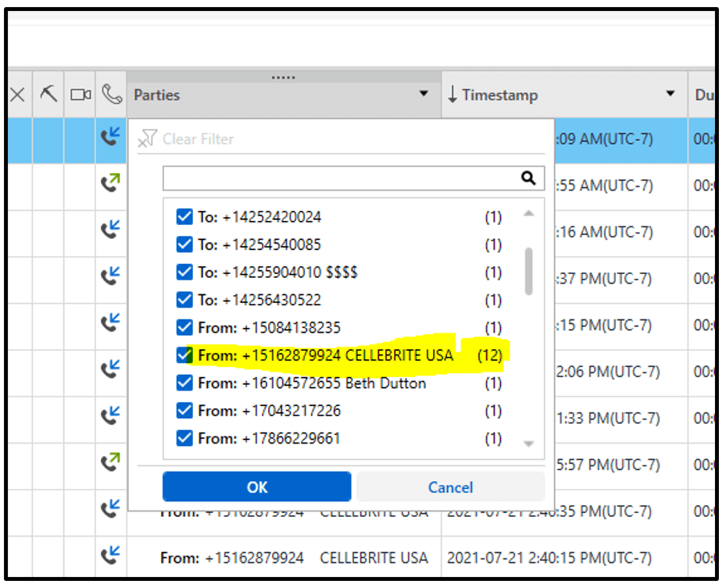This screenshot has width=726, height=588.
Task: Click the incoming call icon on first row
Action: coord(110,138)
